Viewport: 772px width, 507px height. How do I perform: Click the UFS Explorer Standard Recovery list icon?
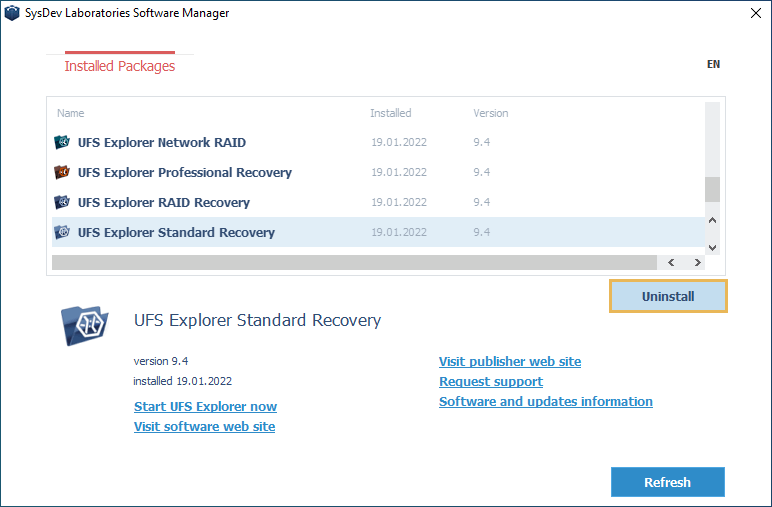[62, 232]
